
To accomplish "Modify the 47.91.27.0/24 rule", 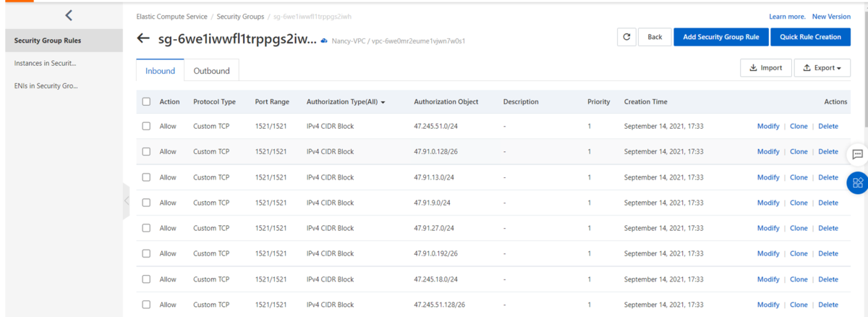I will (768, 228).
